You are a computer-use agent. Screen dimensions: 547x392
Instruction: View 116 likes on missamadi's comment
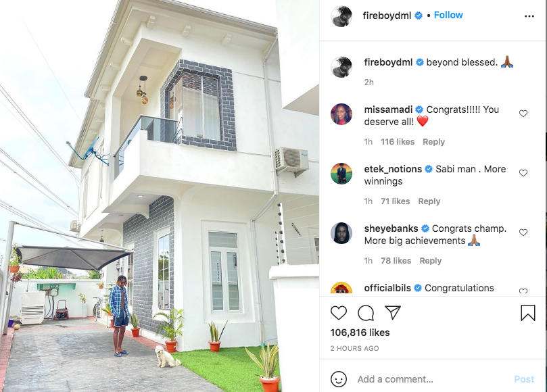[x=398, y=142]
